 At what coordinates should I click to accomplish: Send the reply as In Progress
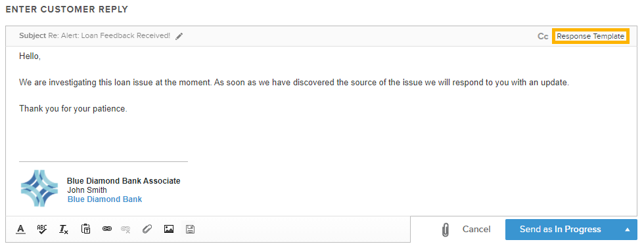[561, 230]
